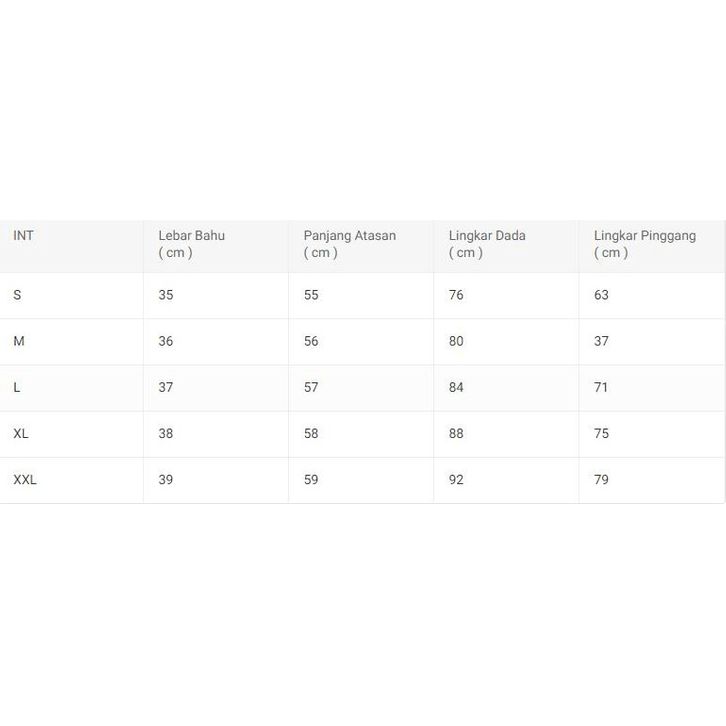Click Lingkar Pinggang value 75
The width and height of the screenshot is (726, 726).
point(601,433)
